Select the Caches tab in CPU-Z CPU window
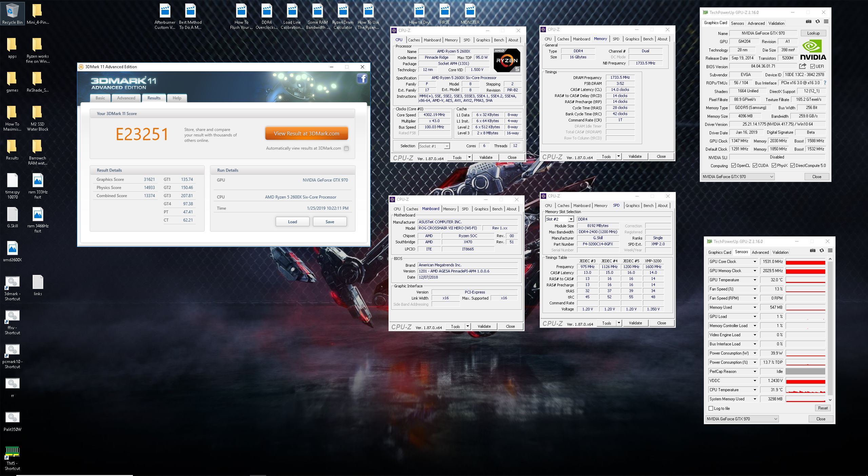868x476 pixels. (x=414, y=40)
